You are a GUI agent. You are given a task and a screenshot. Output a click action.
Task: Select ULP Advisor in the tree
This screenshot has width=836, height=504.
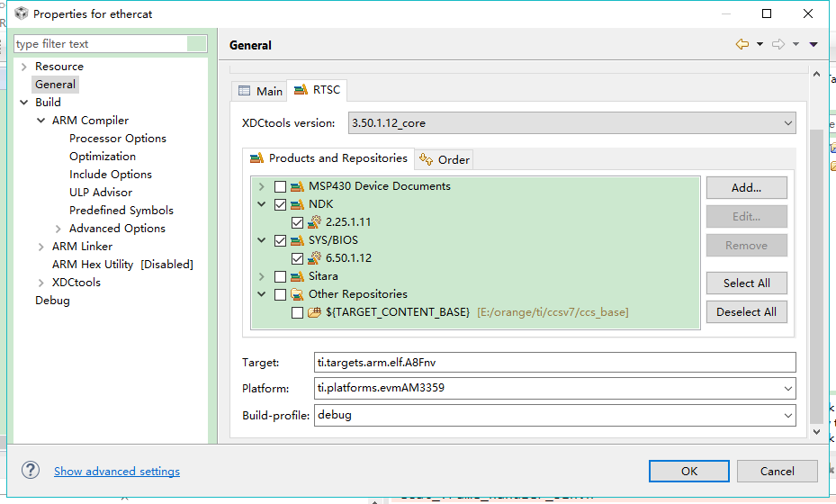click(x=101, y=193)
